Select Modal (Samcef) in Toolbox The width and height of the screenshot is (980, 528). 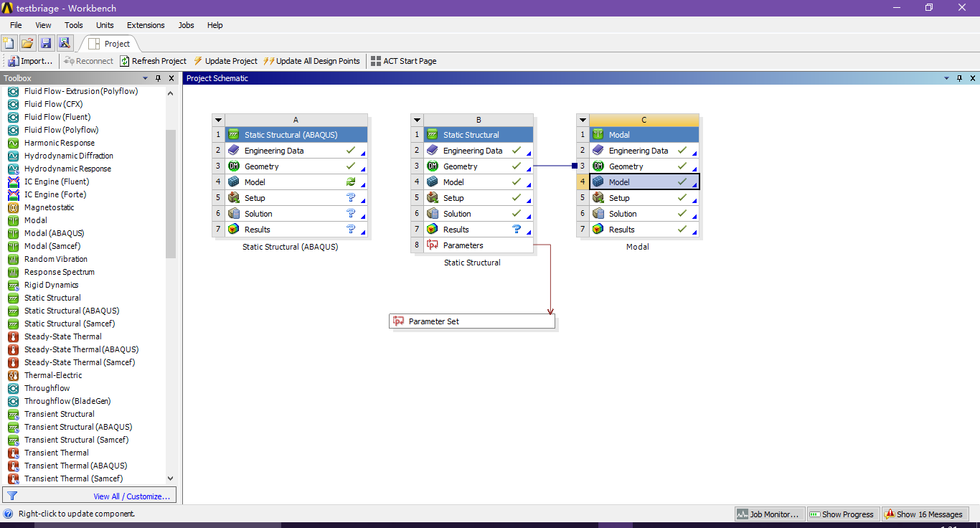53,246
